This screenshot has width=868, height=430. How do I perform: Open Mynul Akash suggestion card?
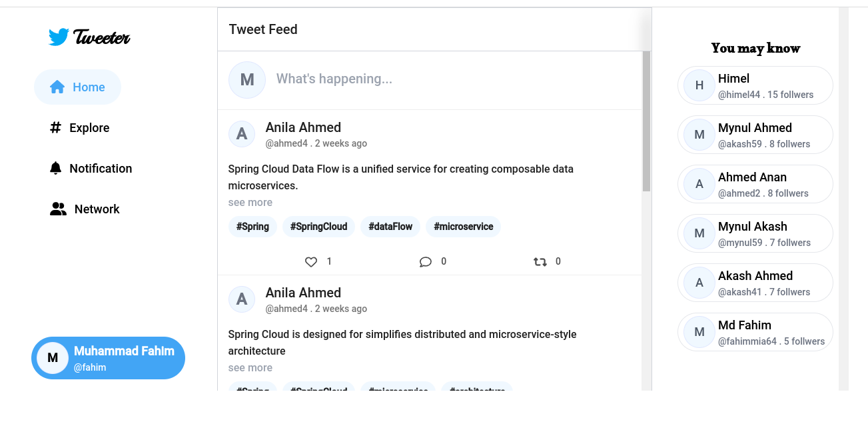point(755,233)
